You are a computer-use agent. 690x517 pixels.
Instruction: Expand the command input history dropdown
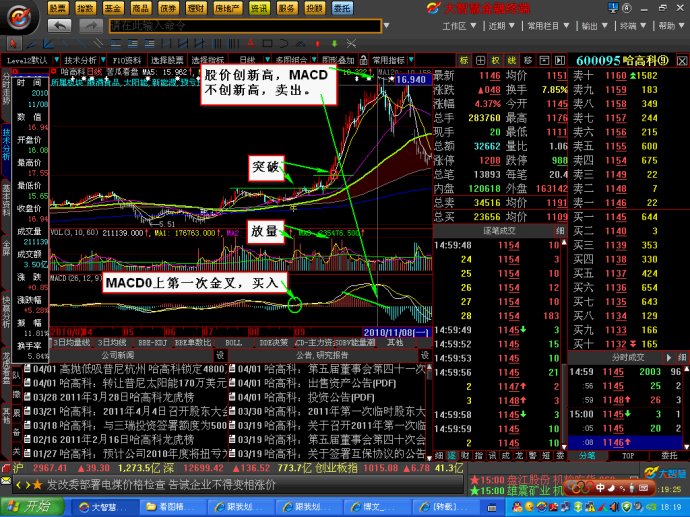coord(386,26)
